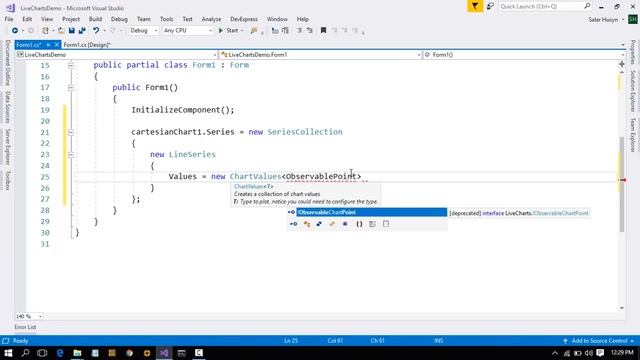Open the Action Center notification icon
This screenshot has width=640, height=360.
click(600, 353)
